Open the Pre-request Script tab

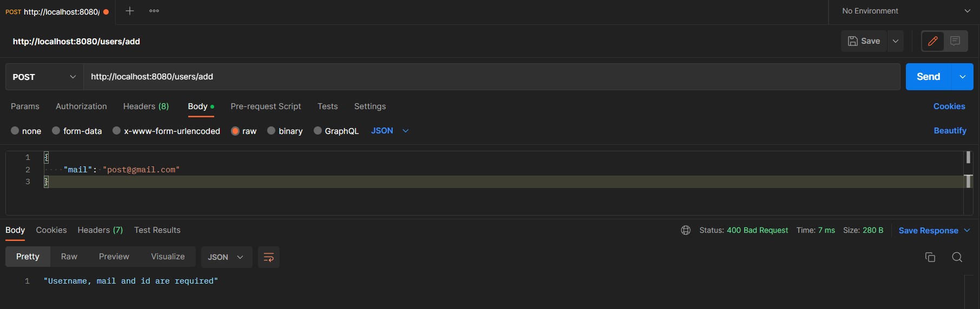pyautogui.click(x=266, y=106)
